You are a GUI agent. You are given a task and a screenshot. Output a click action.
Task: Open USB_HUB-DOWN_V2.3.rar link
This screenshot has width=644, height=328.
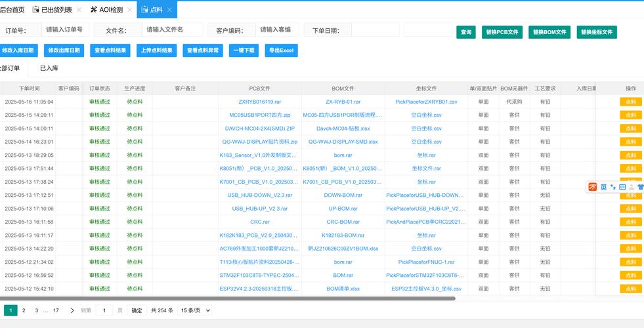tap(260, 195)
